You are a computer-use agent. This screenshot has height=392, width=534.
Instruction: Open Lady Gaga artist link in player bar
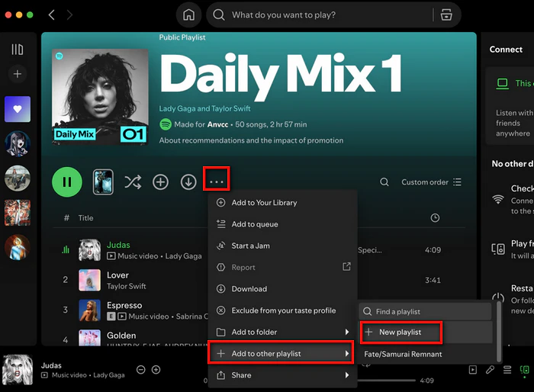(109, 375)
